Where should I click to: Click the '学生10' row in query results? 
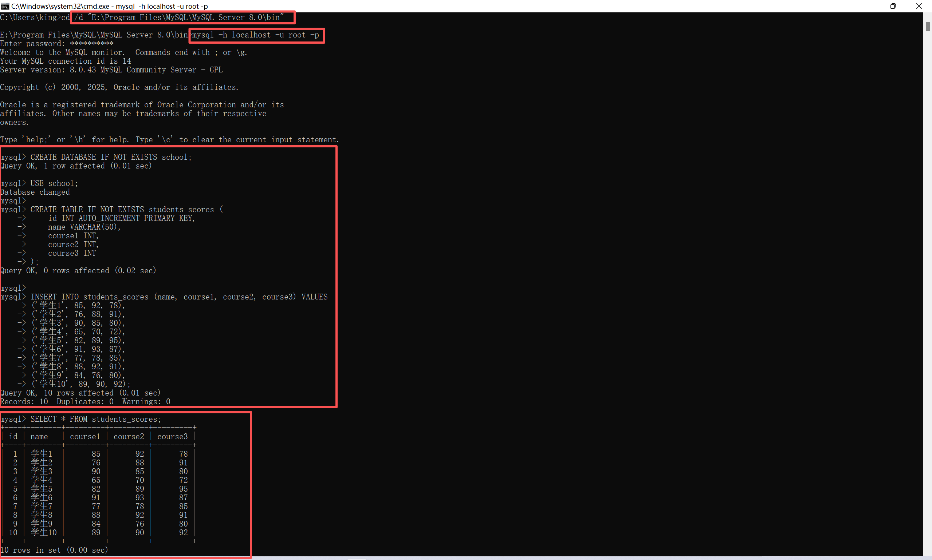pyautogui.click(x=44, y=532)
